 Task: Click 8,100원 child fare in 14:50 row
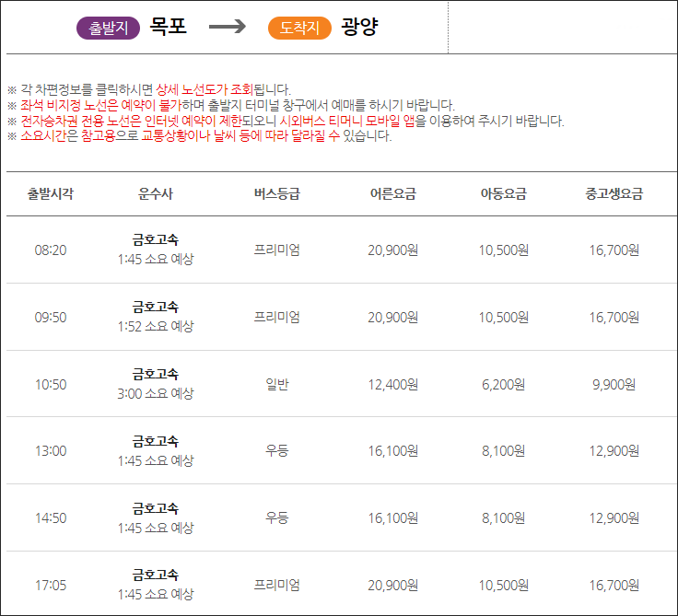coord(504,517)
